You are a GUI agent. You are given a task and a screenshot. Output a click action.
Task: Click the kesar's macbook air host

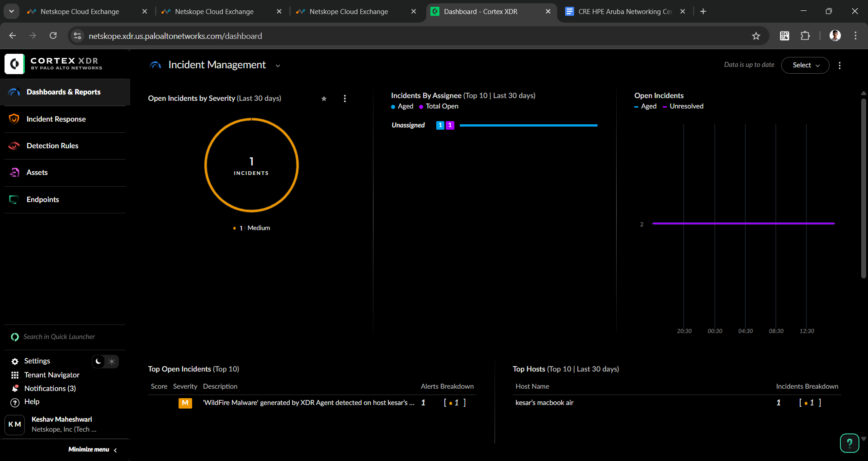(x=544, y=403)
